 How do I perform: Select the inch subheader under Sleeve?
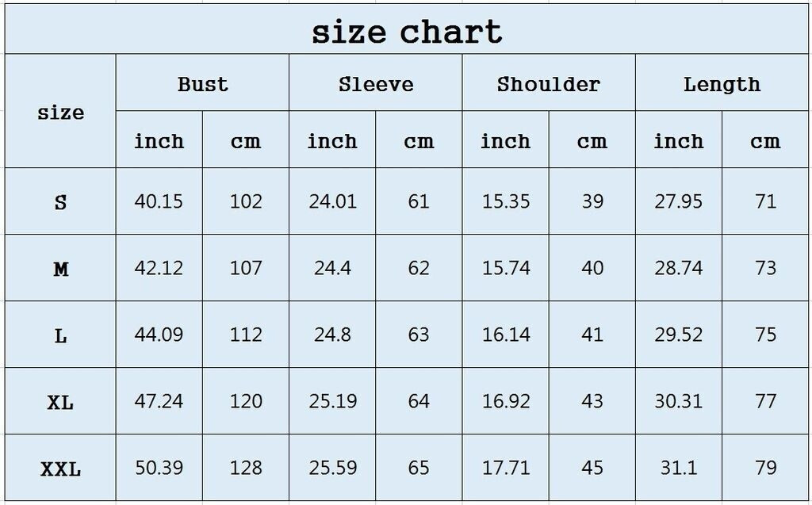tap(332, 141)
